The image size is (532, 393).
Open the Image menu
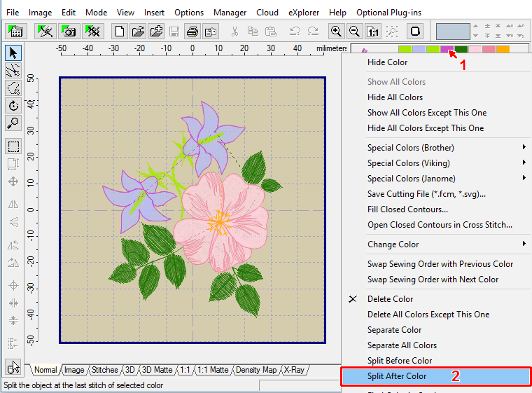(40, 13)
